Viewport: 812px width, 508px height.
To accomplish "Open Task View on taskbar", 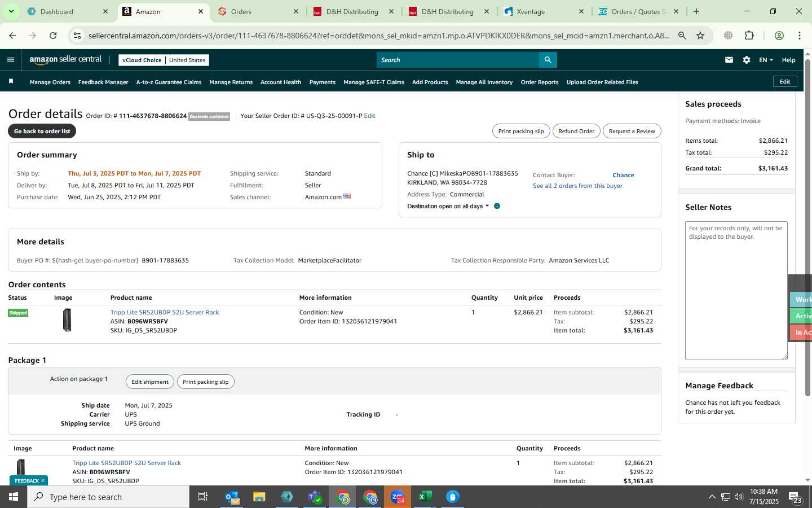I will point(203,497).
